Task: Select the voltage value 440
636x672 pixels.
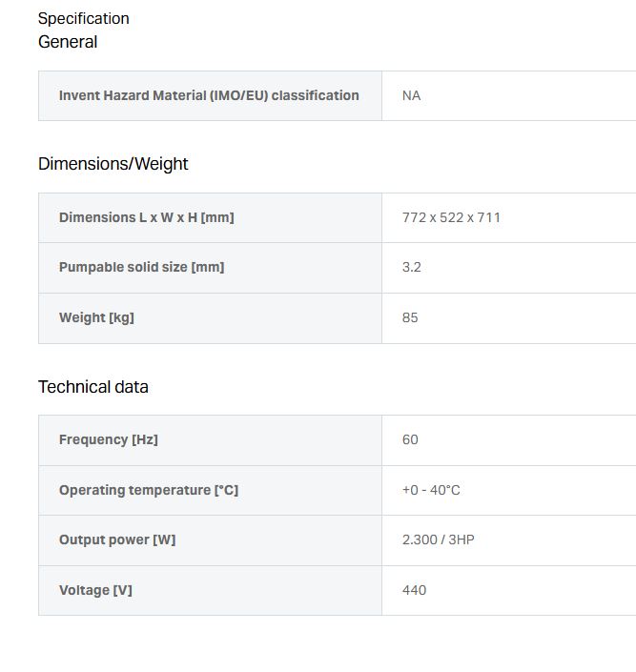Action: pos(414,590)
